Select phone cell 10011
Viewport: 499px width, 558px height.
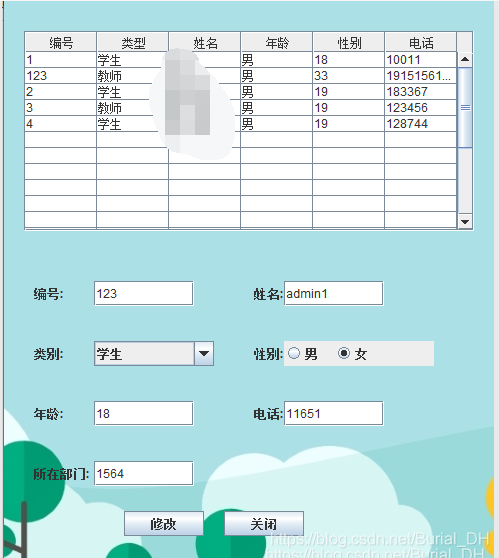click(x=421, y=60)
